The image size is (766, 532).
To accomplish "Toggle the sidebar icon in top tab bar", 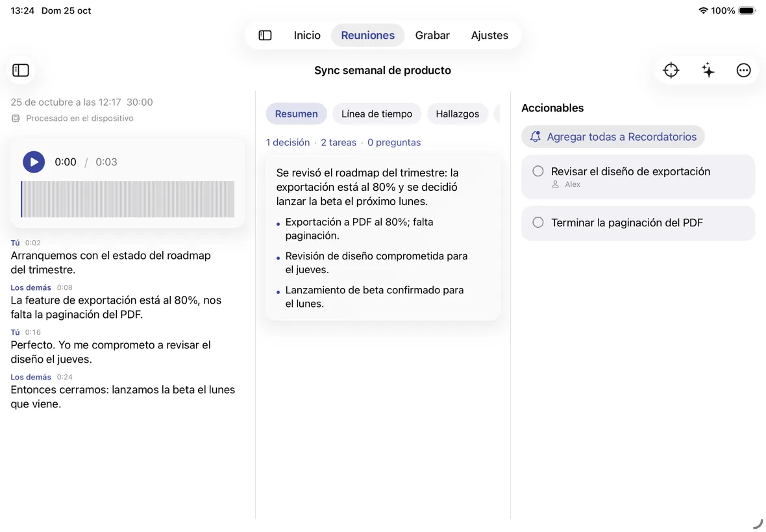I will point(265,35).
